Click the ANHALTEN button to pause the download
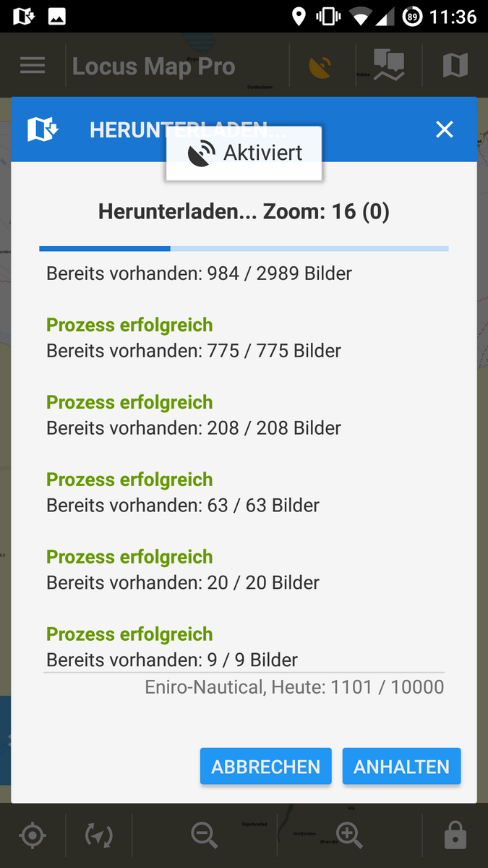Image resolution: width=488 pixels, height=868 pixels. [401, 767]
